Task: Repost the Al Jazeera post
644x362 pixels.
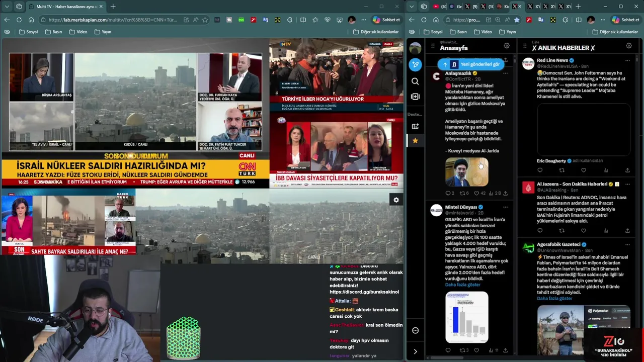Action: pyautogui.click(x=561, y=230)
